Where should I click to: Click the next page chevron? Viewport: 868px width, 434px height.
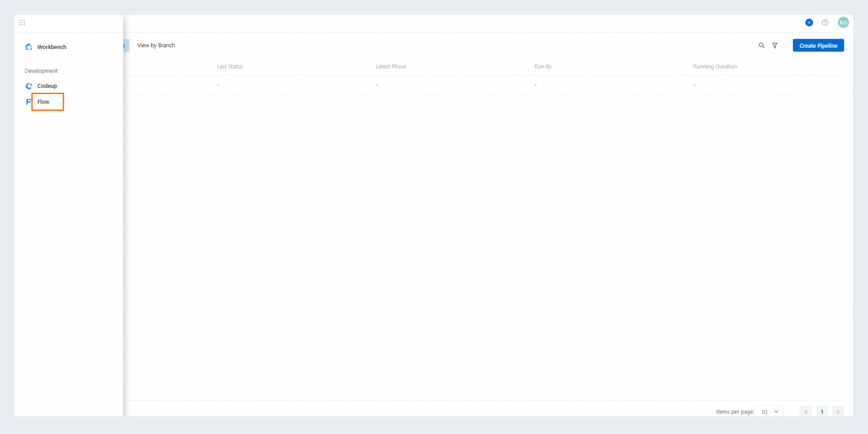(838, 411)
